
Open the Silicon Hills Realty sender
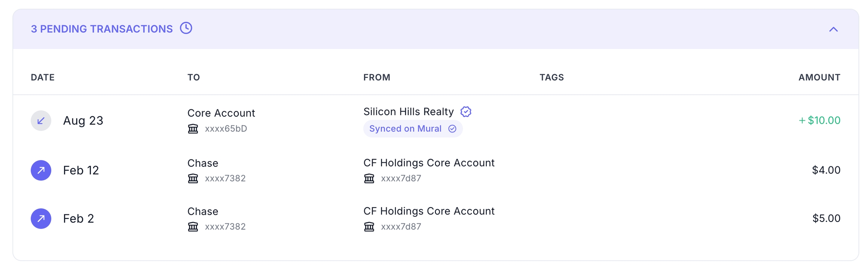pos(408,112)
